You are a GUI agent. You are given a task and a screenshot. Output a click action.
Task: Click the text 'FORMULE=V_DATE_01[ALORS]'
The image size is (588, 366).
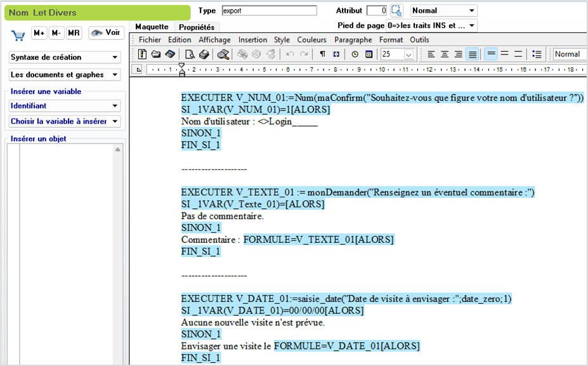coord(347,346)
